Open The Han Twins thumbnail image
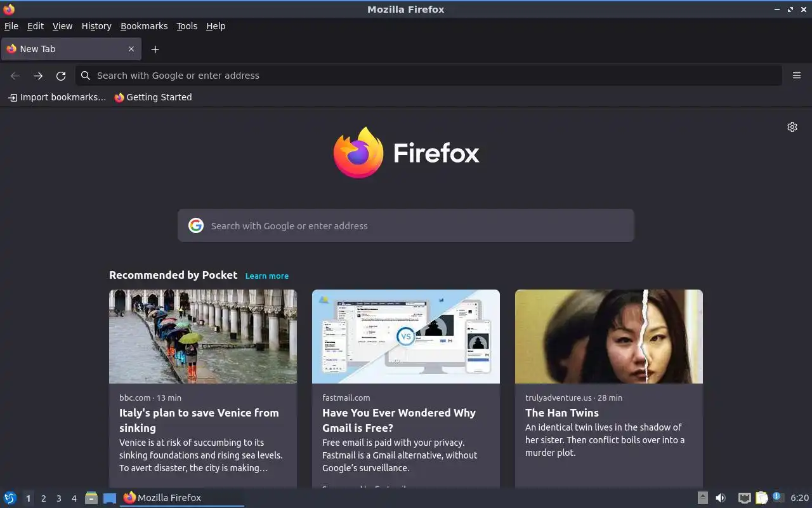The image size is (812, 508). 609,337
